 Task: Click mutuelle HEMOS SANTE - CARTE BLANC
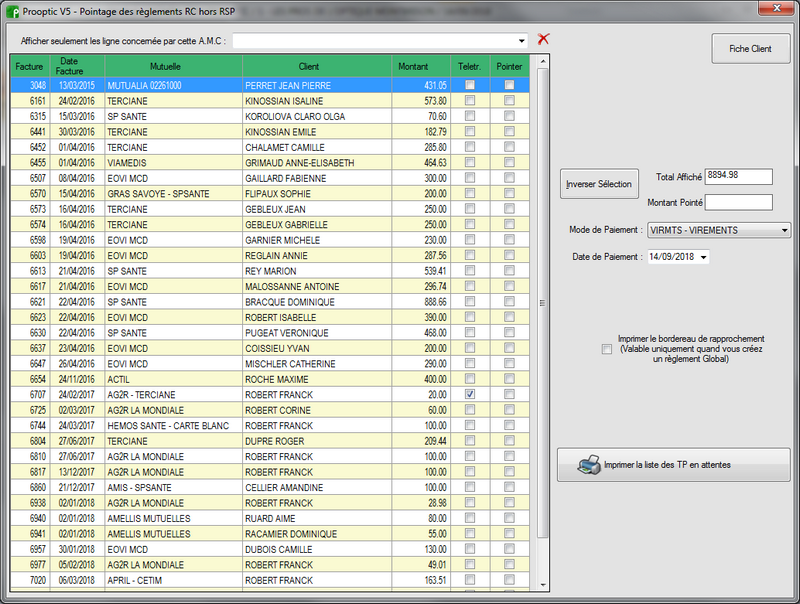(168, 426)
